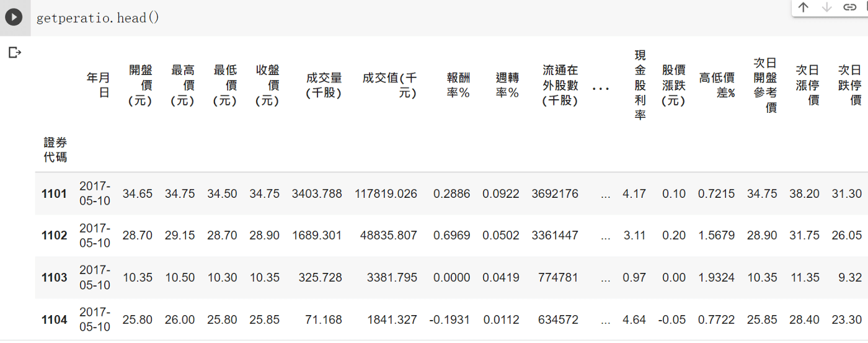Click the 流通在外股數 value 3692176
Viewport: 868px width, 343px height.
pos(554,194)
